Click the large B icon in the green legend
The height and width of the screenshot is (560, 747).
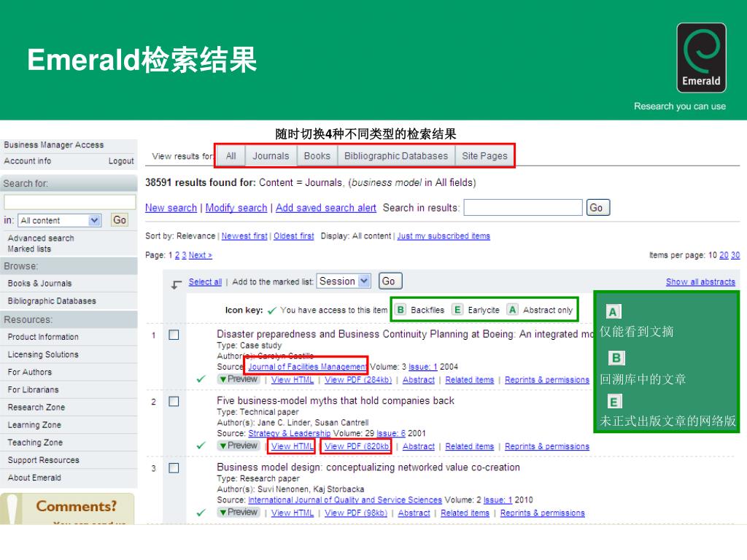point(616,358)
